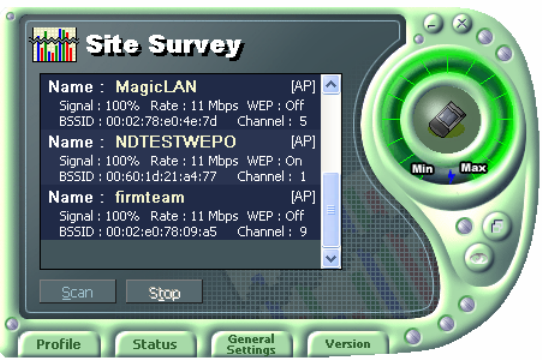Click the list scroll down arrow
Screen dimensions: 542x360
coord(331,258)
